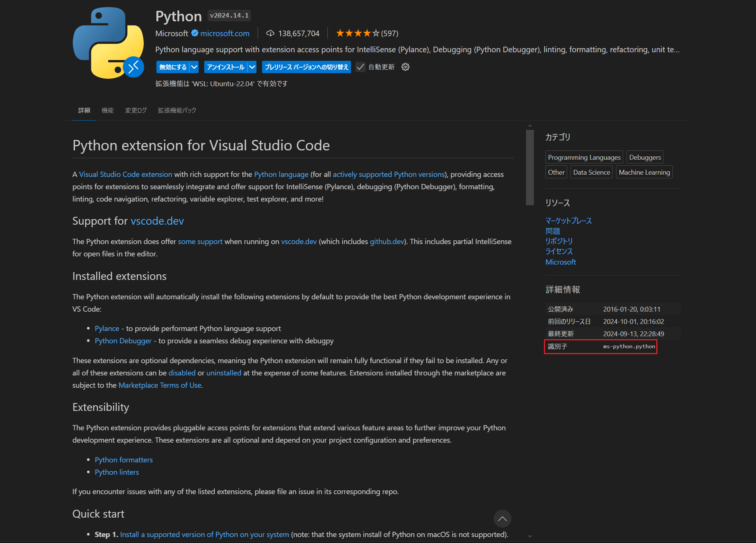
Task: Click the WSL remote badge on the logo
Action: coord(133,68)
